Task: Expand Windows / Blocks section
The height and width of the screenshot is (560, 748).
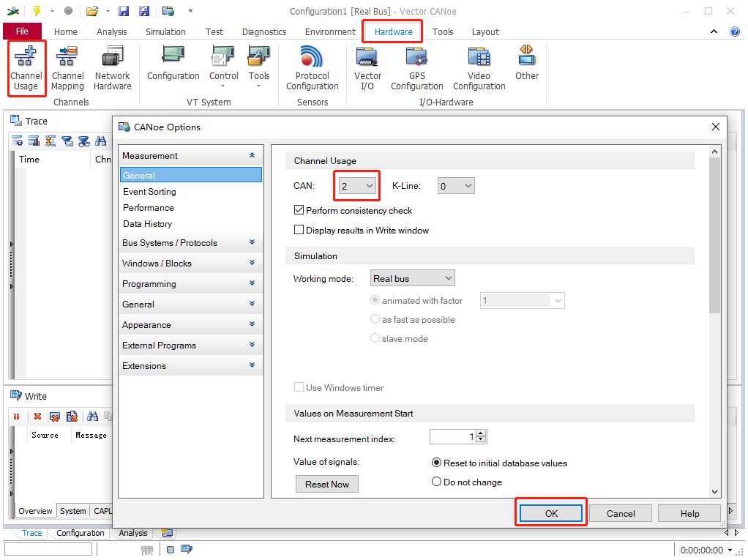Action: (252, 263)
